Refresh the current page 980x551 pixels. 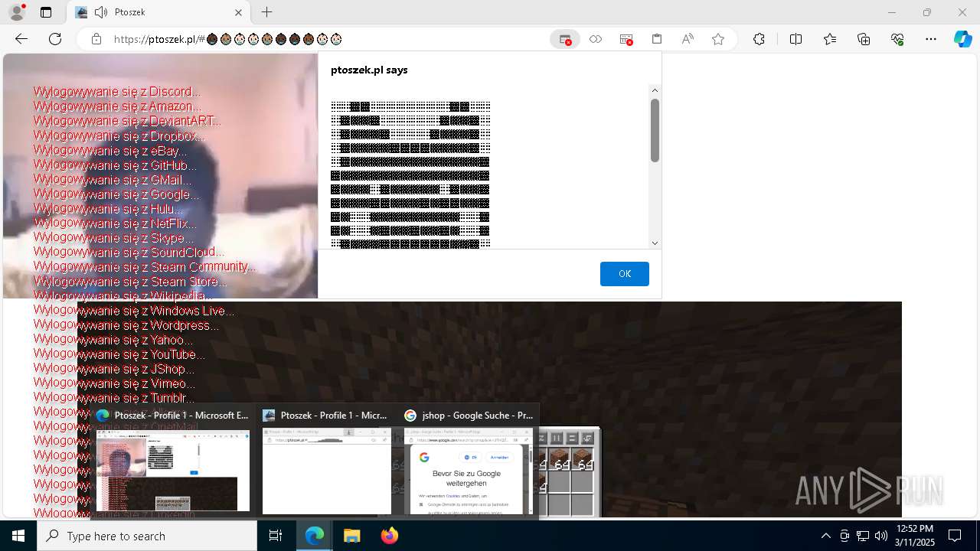click(x=55, y=39)
